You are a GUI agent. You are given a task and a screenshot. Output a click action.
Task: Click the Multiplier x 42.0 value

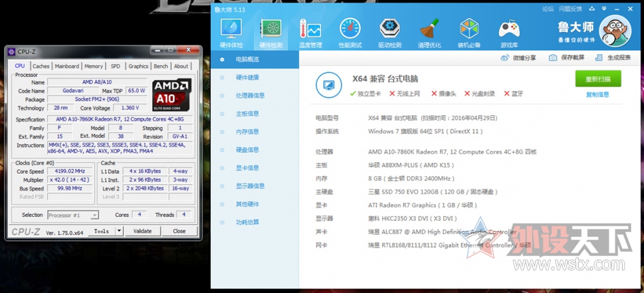(69, 180)
